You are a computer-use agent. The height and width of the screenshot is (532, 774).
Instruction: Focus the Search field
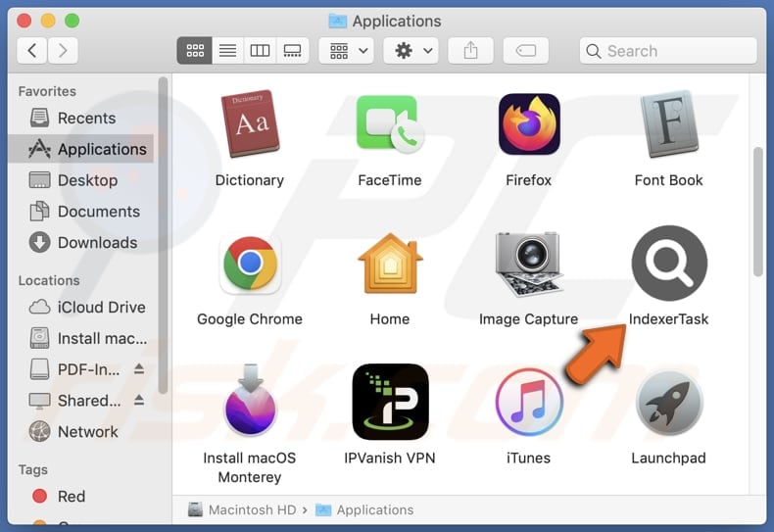tap(668, 50)
